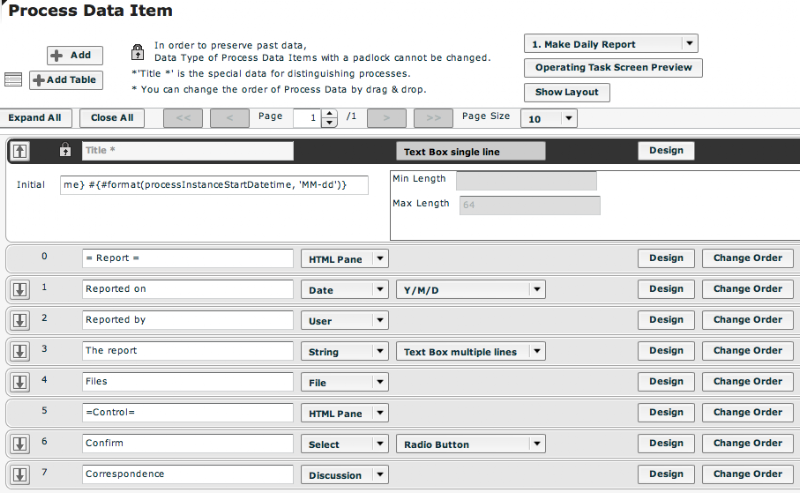Image resolution: width=800 pixels, height=493 pixels.
Task: Open the Radio Button type dropdown
Action: [470, 444]
